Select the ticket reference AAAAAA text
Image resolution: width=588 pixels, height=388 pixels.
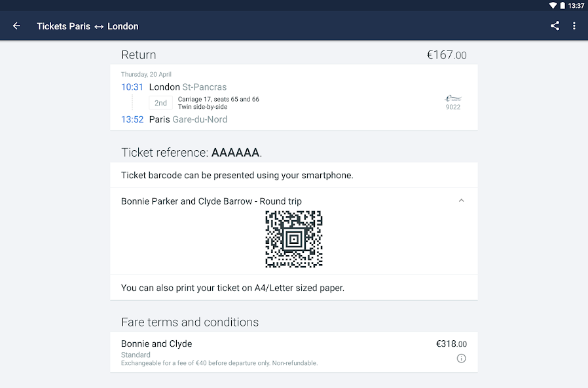tap(236, 152)
